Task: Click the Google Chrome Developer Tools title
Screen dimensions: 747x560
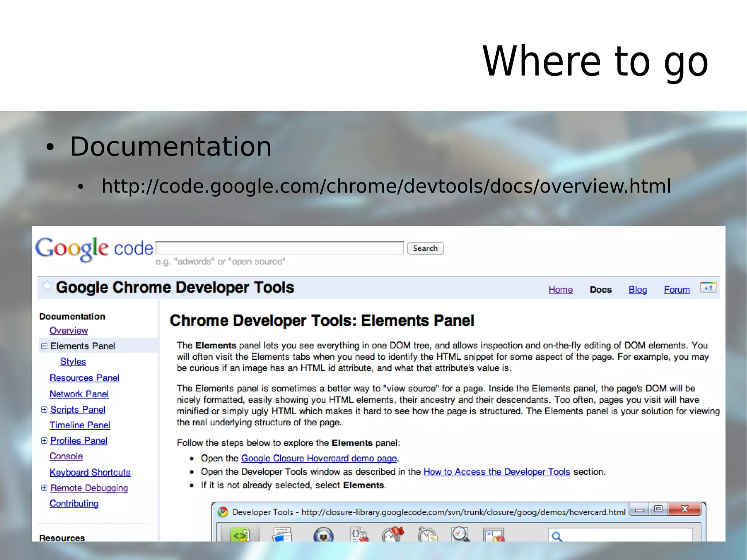Action: (x=175, y=287)
